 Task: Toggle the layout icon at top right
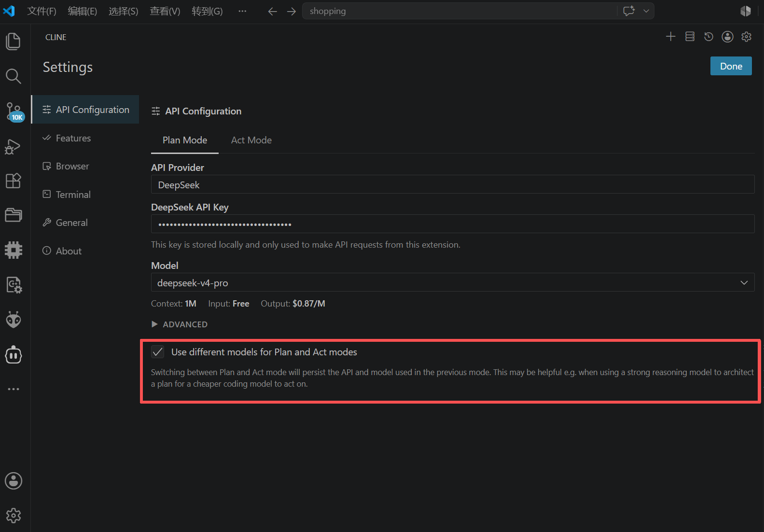pos(746,11)
